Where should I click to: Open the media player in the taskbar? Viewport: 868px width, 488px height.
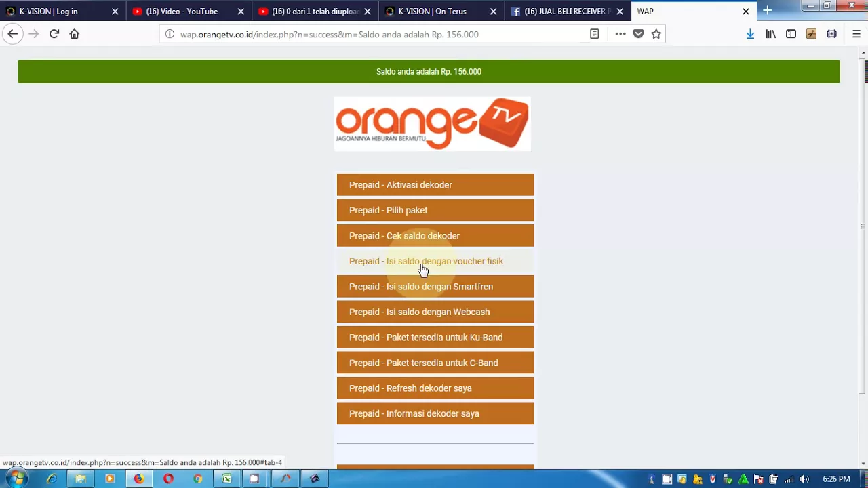(110, 479)
